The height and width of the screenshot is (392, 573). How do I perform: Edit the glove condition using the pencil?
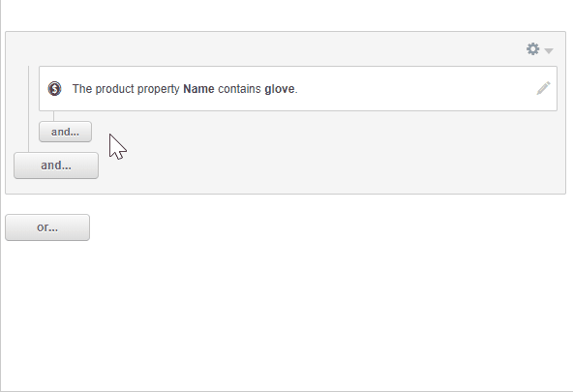point(543,88)
